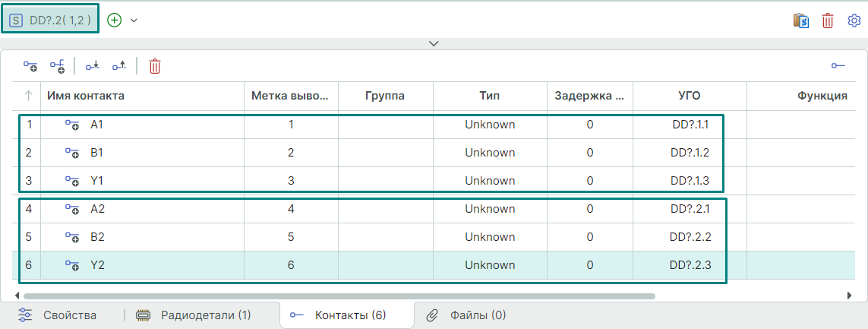Screen dimensions: 868x329
Task: Open settings with the gear icon
Action: click(x=854, y=21)
